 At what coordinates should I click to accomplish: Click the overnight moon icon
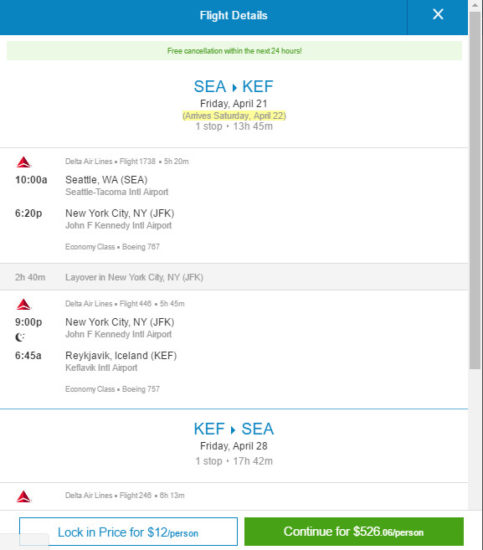20,337
